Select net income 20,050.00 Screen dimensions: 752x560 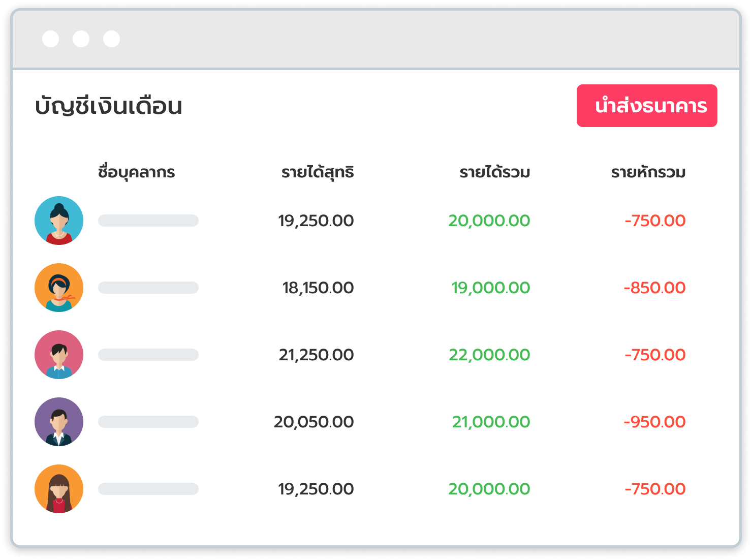point(314,422)
